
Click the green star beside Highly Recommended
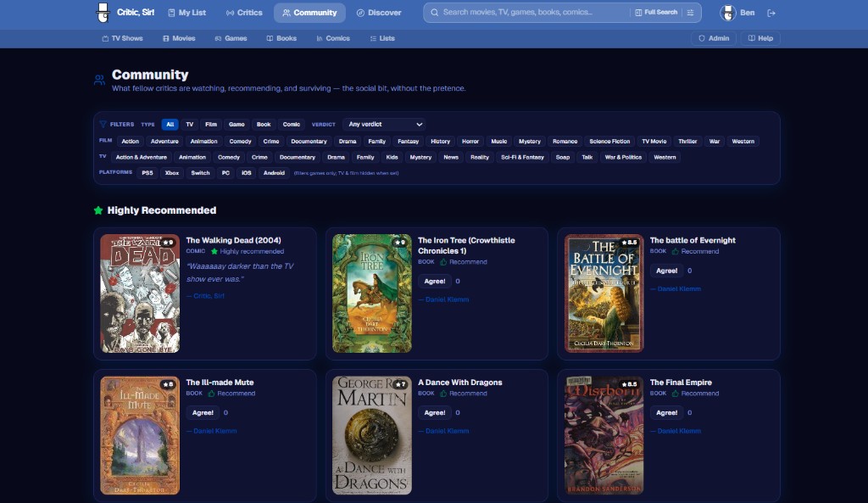tap(98, 210)
